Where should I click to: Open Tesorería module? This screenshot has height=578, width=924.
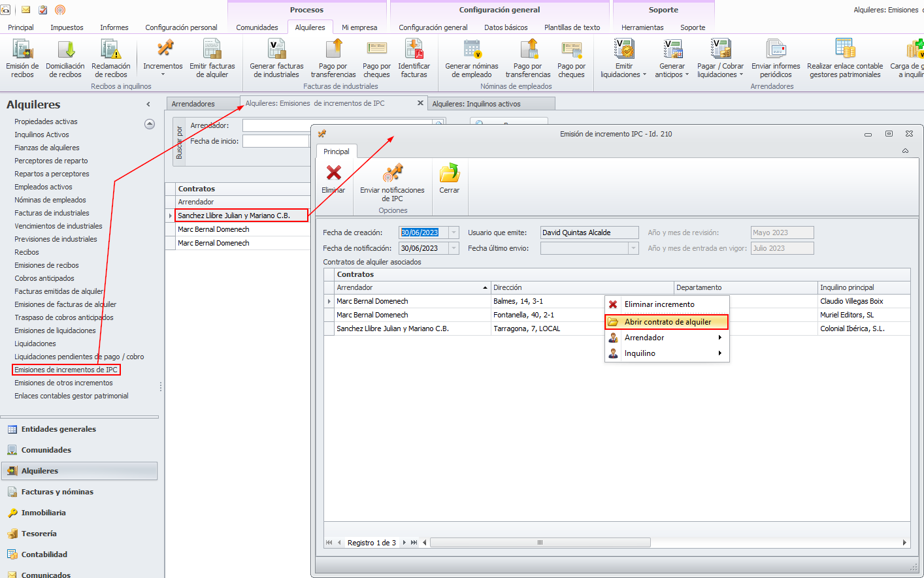coord(79,534)
